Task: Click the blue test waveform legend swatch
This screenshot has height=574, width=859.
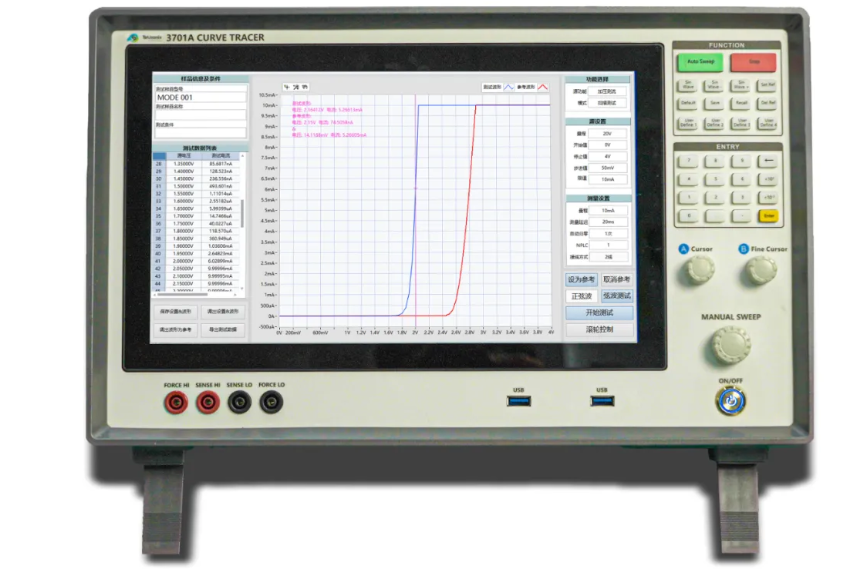Action: pos(509,87)
